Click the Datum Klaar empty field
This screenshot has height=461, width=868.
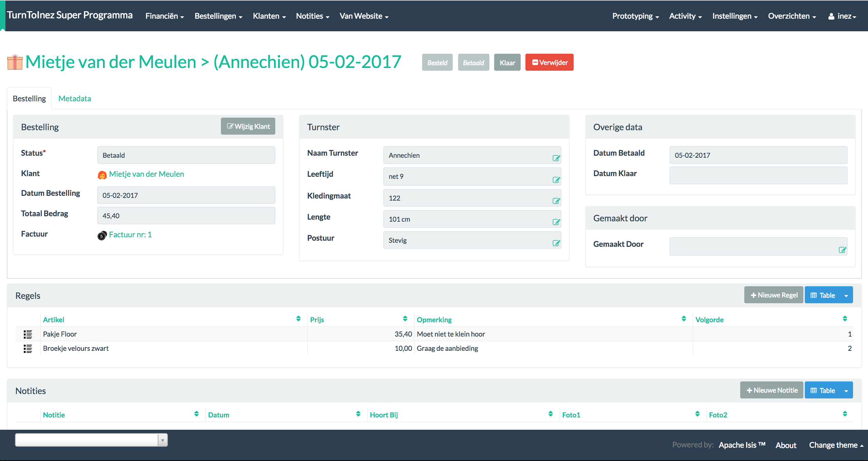(758, 175)
